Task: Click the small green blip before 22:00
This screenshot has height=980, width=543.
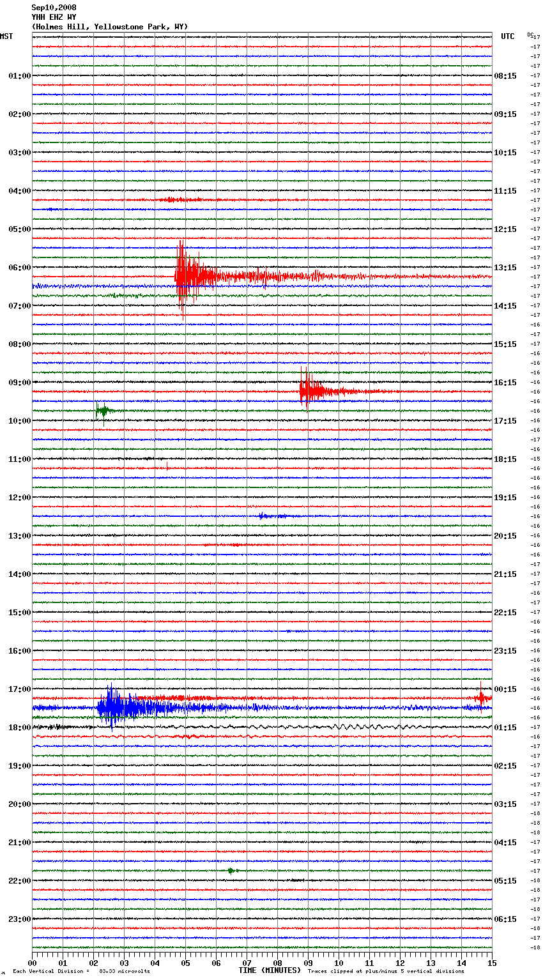Action: [x=231, y=871]
